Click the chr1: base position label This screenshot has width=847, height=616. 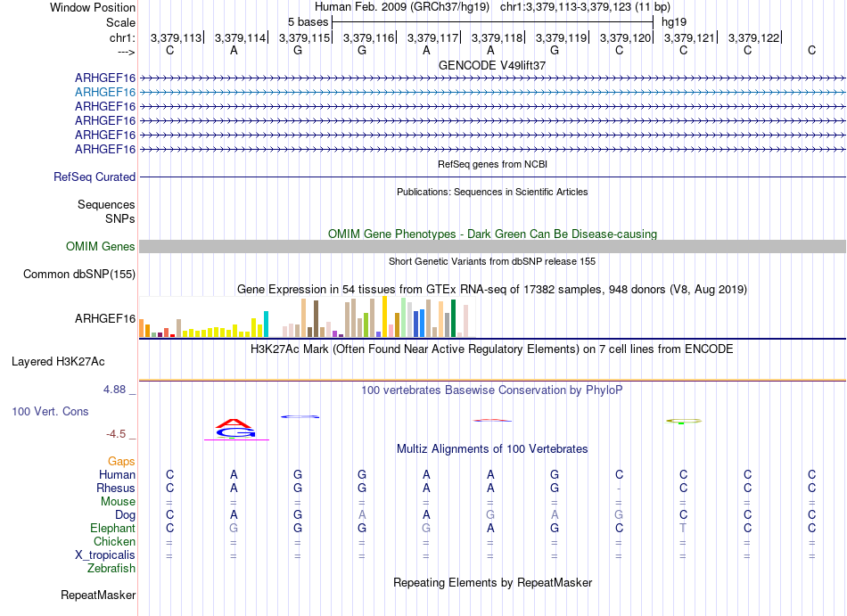tap(122, 37)
